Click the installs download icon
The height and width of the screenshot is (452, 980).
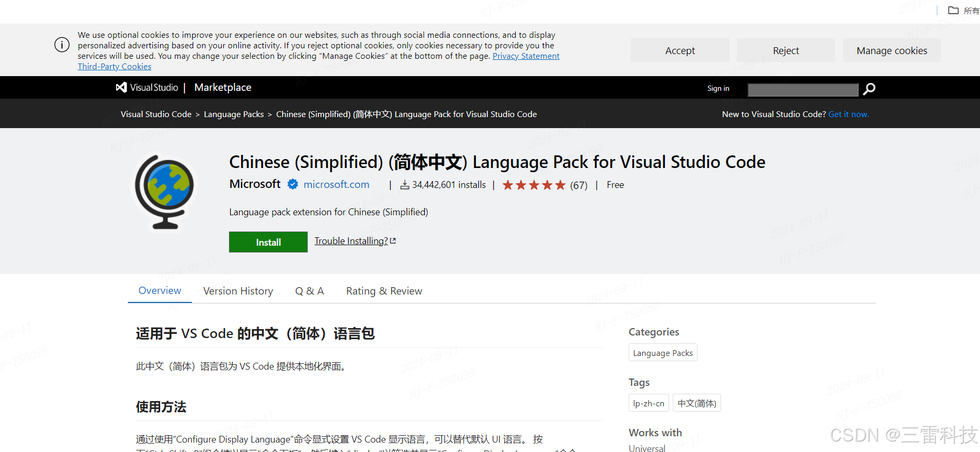[x=405, y=185]
